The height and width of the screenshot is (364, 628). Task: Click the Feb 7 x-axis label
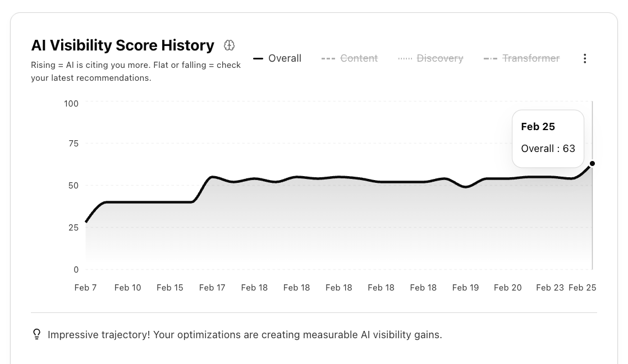click(85, 288)
